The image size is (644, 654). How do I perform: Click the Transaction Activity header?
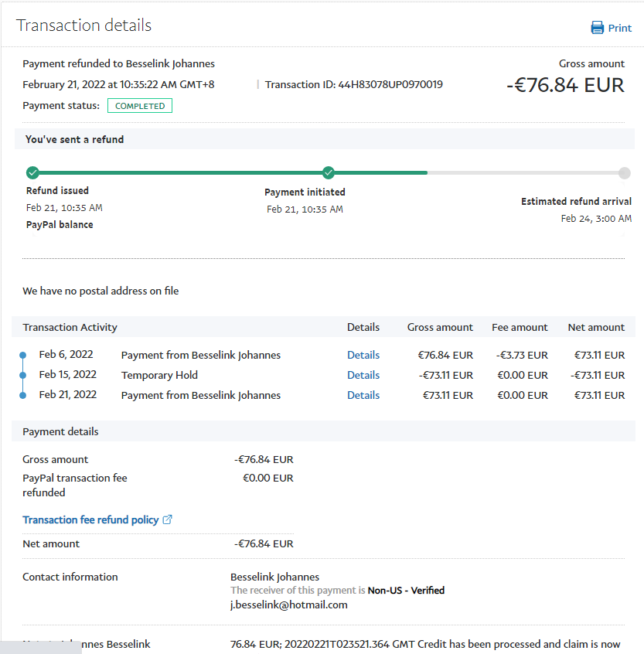click(x=70, y=328)
